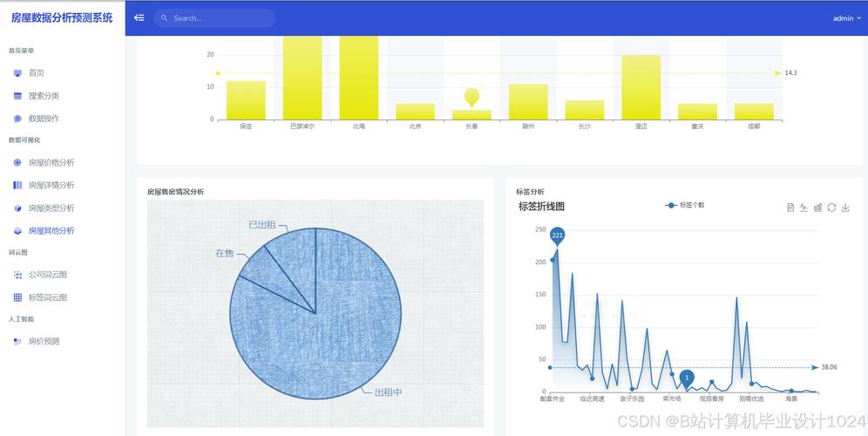Click the 221 max marker on line chart
The width and height of the screenshot is (868, 436).
558,236
